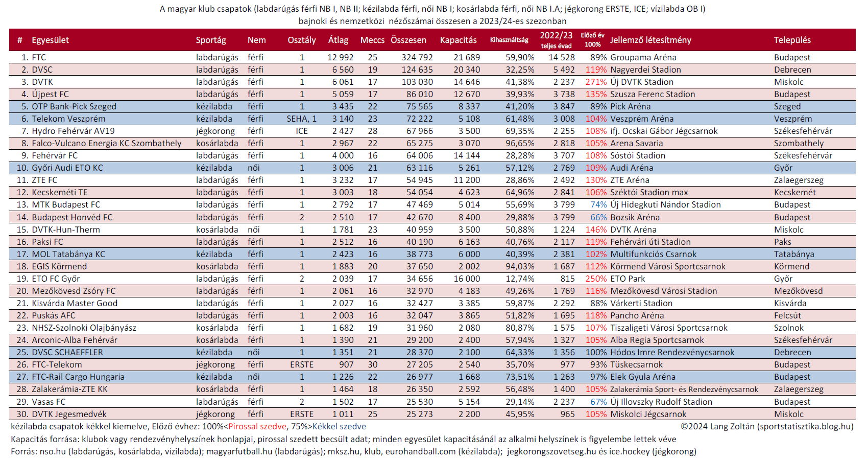The image size is (868, 460).
Task: Click Mezőkövesd Zsóry FC club name
Action: coord(74,291)
